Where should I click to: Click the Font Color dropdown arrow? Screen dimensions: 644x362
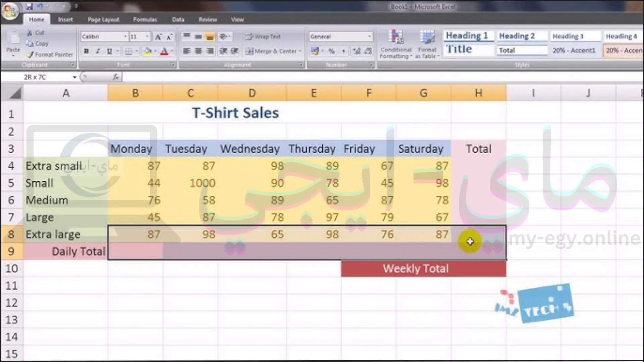point(172,52)
